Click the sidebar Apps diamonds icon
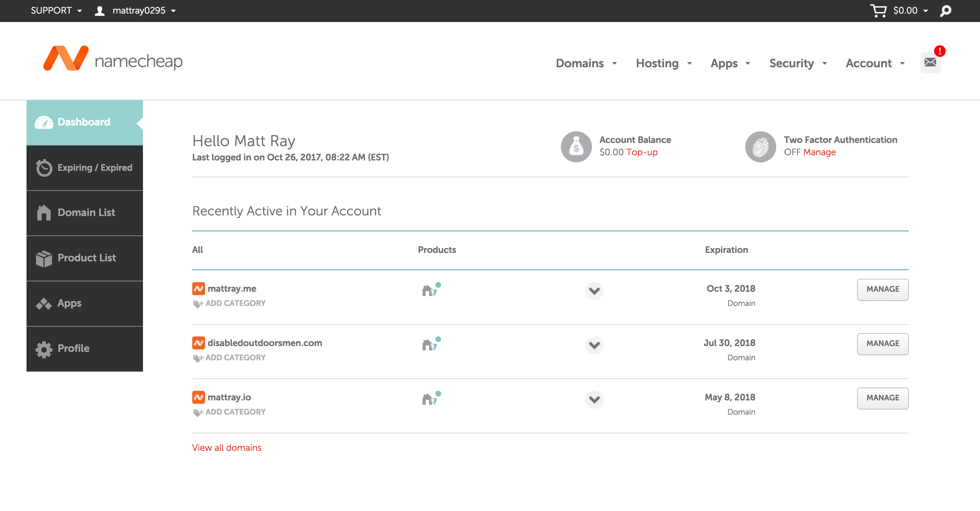980x511 pixels. coord(44,304)
